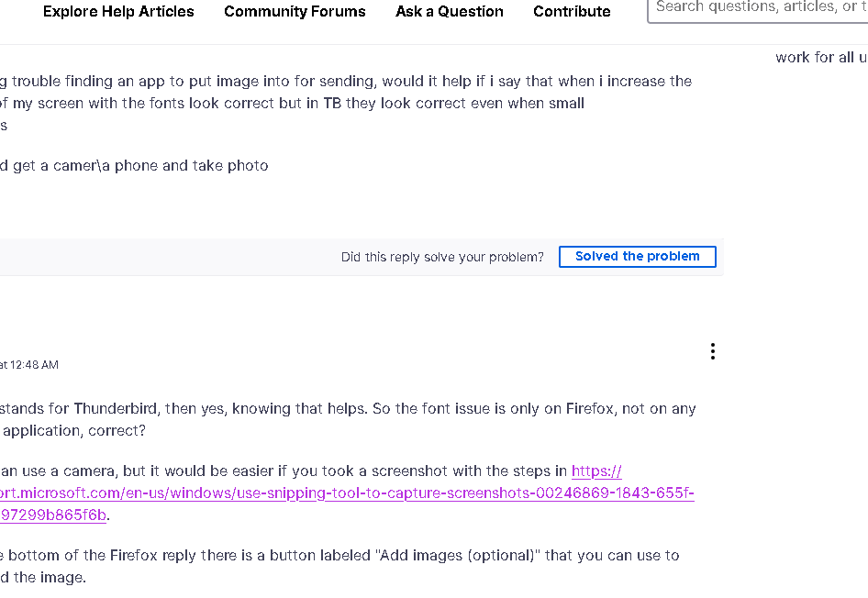Click the 12:48 AM reply timestamp
Viewport: 868px width, 598px height.
coord(29,365)
